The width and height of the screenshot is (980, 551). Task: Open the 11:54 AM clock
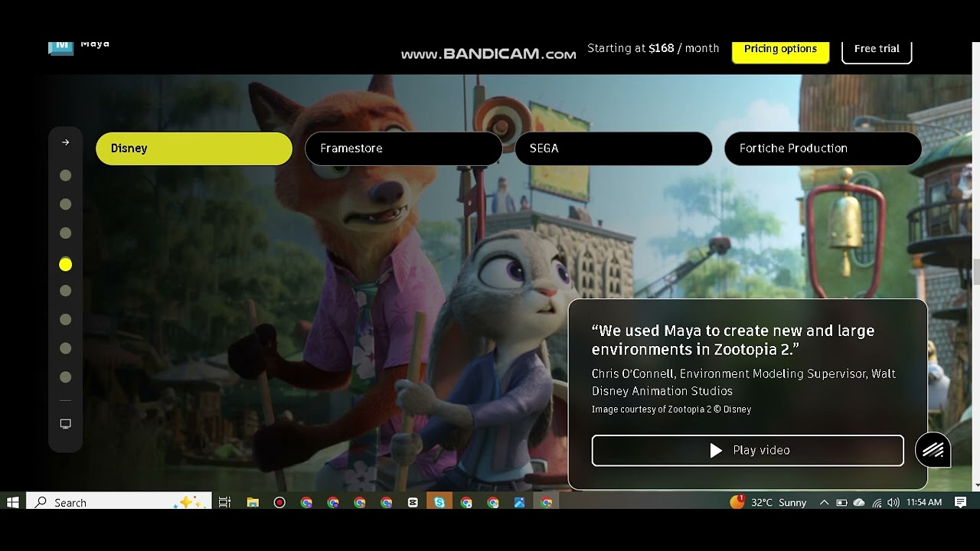924,502
